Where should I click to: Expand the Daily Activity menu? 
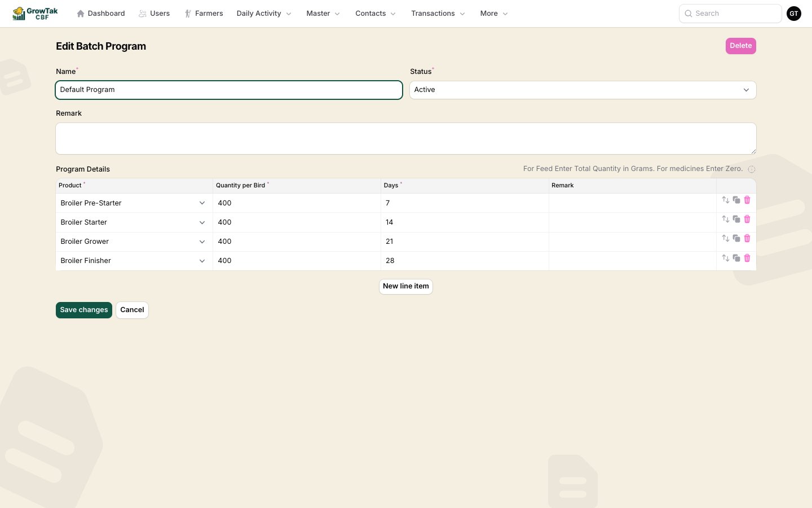point(264,14)
